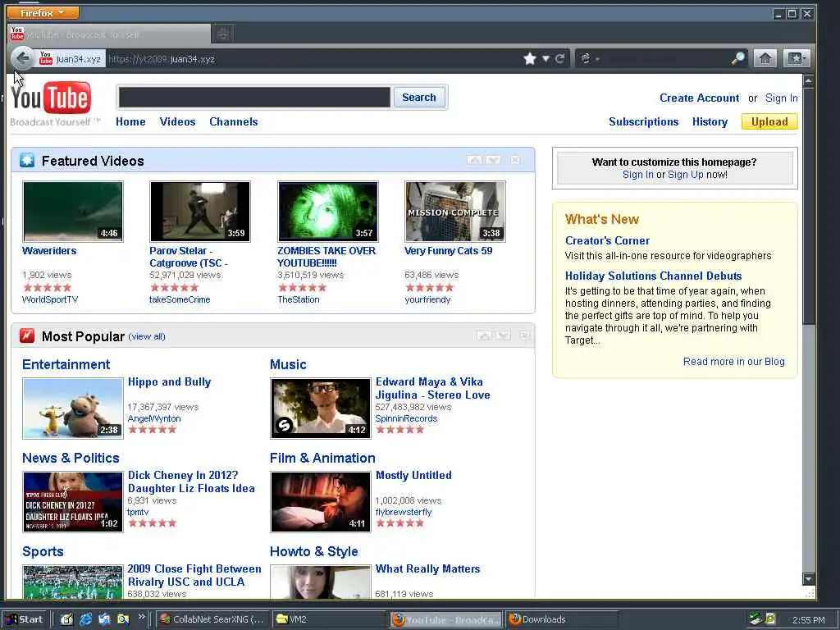Switch to CollabNet SearXNG taskbar window

click(212, 619)
